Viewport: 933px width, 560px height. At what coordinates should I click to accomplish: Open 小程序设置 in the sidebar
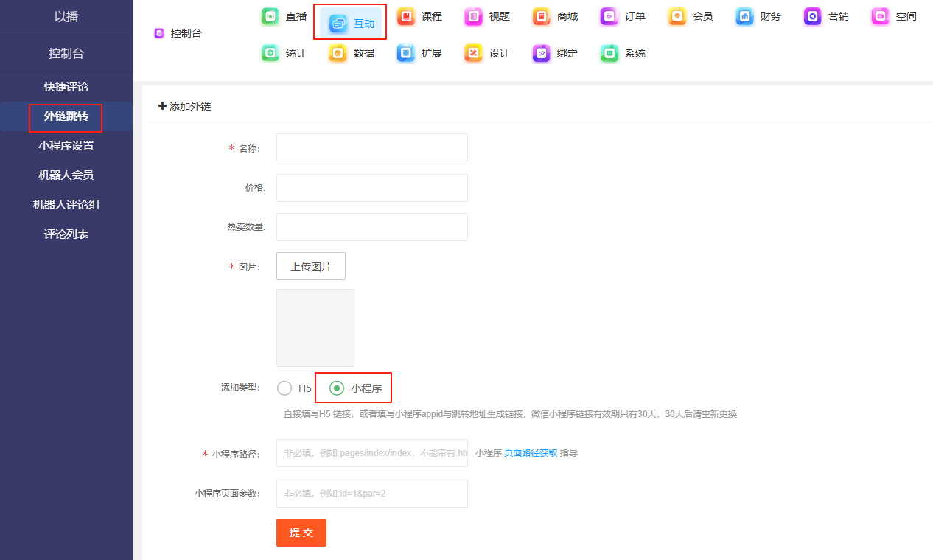coord(66,146)
